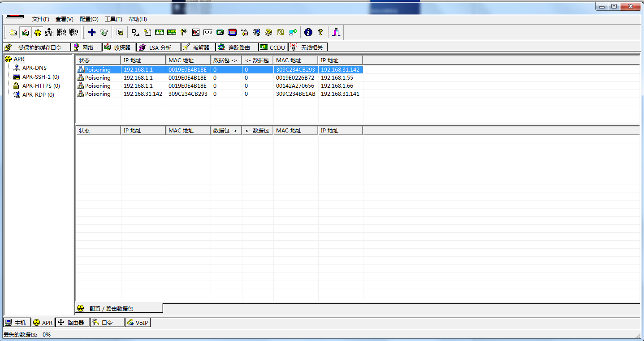Image resolution: width=644 pixels, height=341 pixels.
Task: Click the IP cell 192.168.31.141
Action: click(x=340, y=94)
